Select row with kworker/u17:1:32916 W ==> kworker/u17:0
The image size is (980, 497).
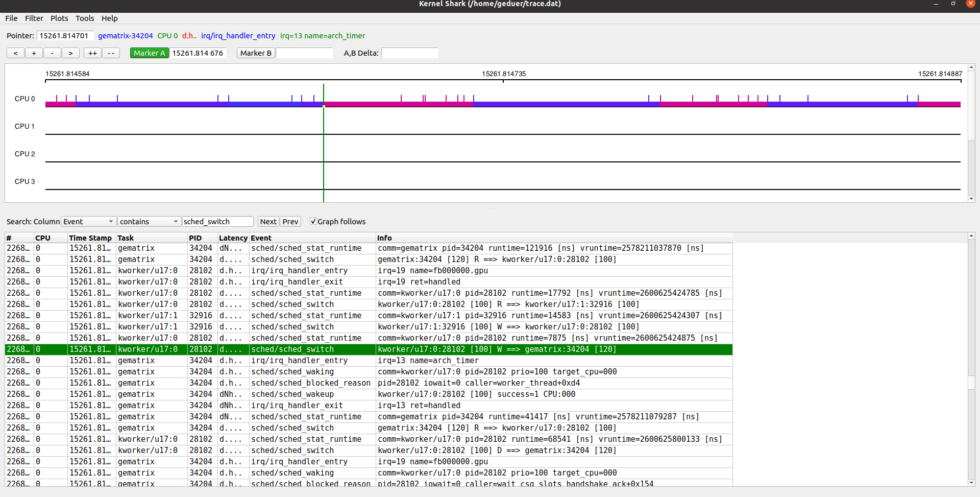tap(369, 327)
